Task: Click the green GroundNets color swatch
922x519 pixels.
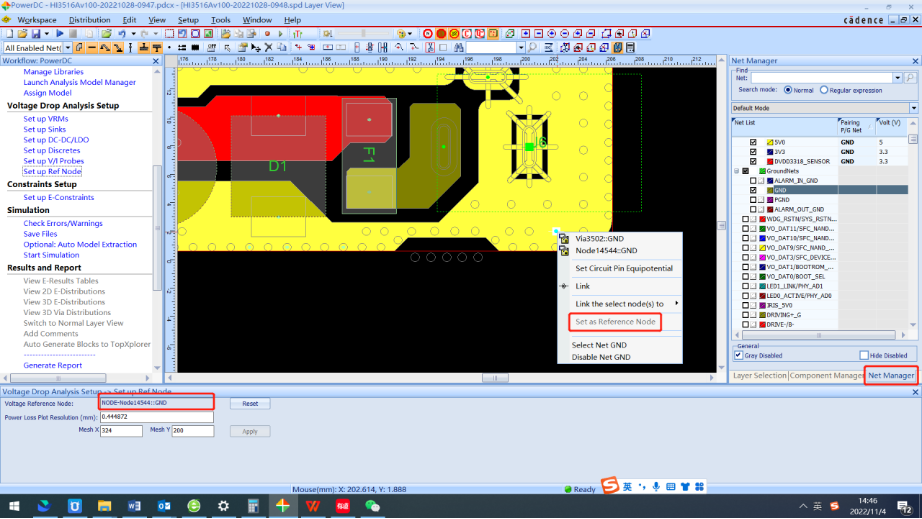Action: click(x=763, y=171)
